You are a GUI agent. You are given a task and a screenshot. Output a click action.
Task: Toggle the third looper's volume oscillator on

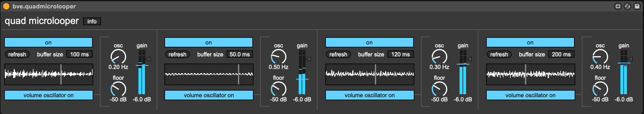click(370, 95)
